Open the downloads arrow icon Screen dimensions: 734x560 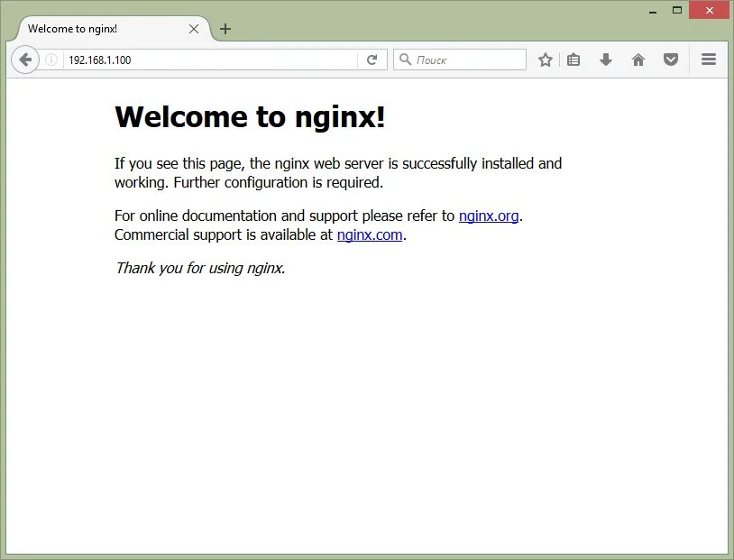pyautogui.click(x=606, y=60)
